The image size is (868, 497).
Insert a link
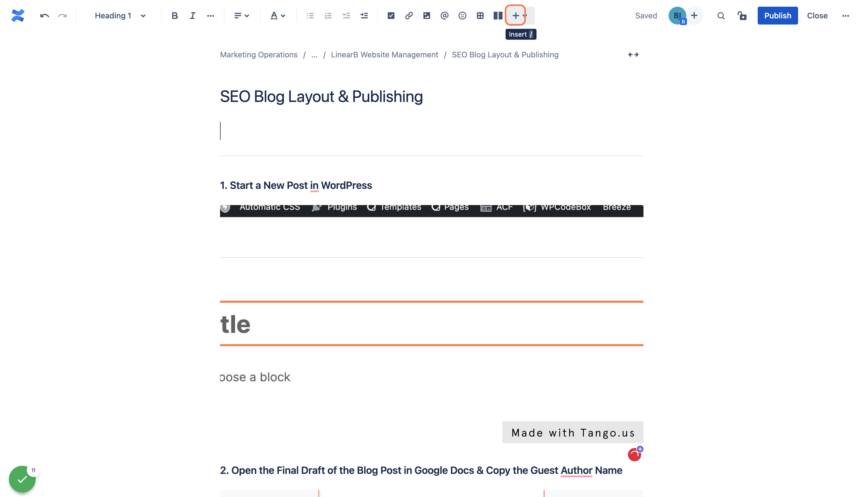(409, 16)
